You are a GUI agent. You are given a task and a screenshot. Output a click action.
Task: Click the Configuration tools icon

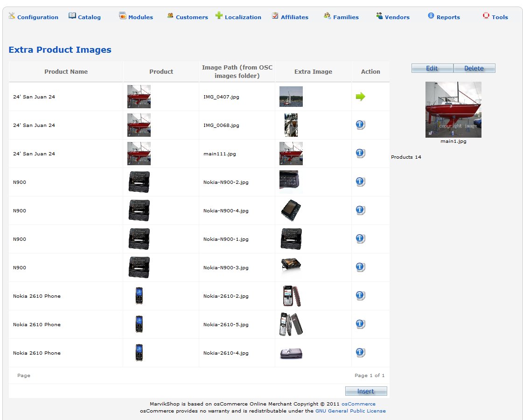click(x=12, y=16)
